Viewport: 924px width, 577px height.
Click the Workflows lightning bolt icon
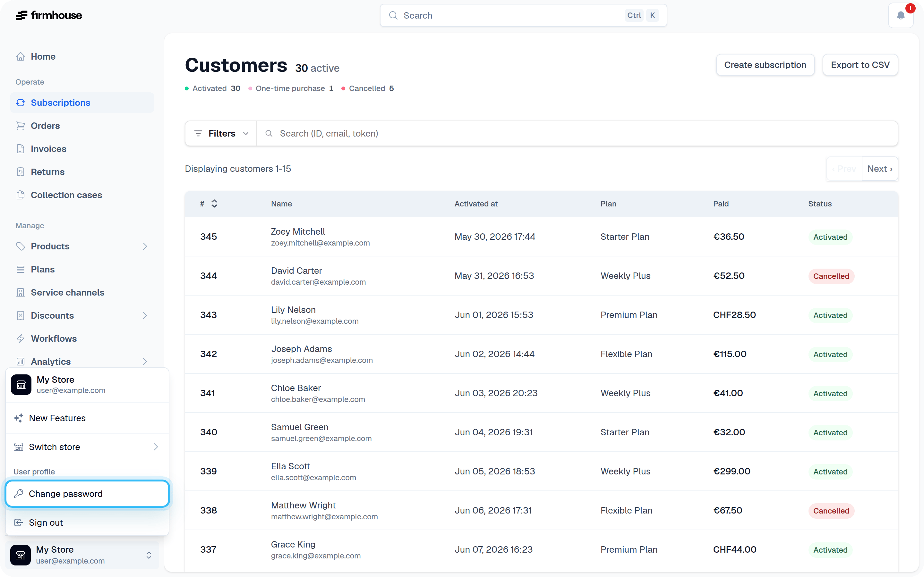21,339
